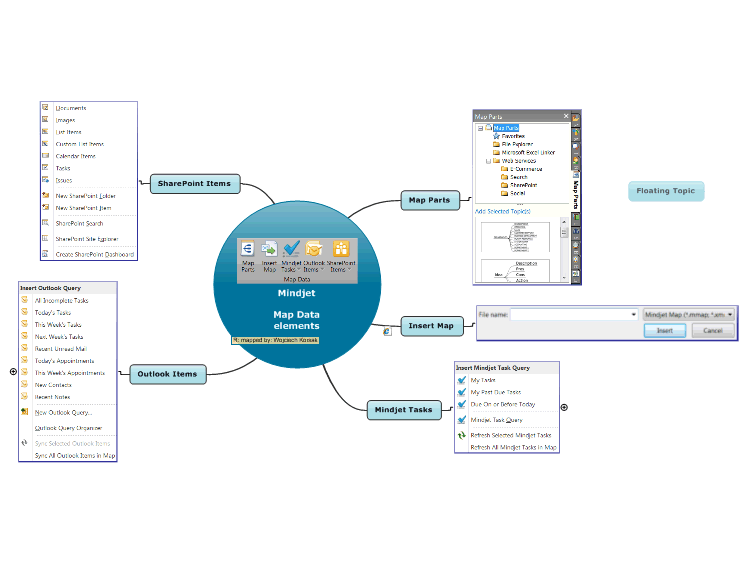Click the Mindjet Tasks checkmark ribbon icon
Image resolution: width=750 pixels, height=563 pixels.
point(291,249)
